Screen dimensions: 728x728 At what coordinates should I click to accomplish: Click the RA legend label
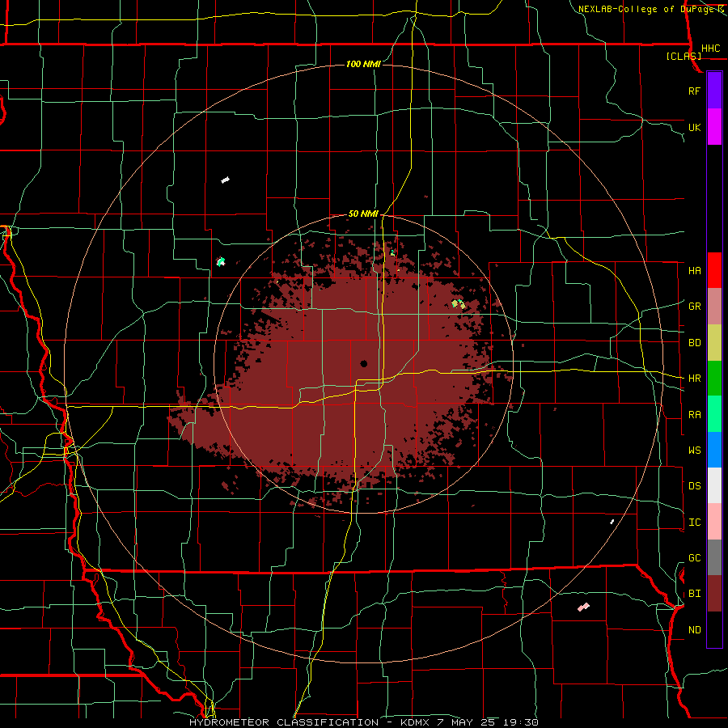point(694,415)
